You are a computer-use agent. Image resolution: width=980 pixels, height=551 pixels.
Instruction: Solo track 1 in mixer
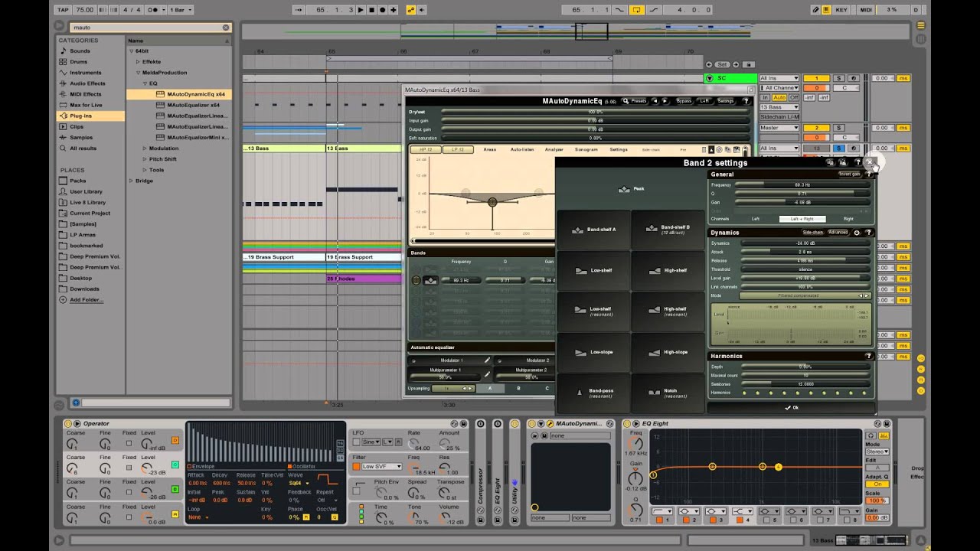click(838, 78)
